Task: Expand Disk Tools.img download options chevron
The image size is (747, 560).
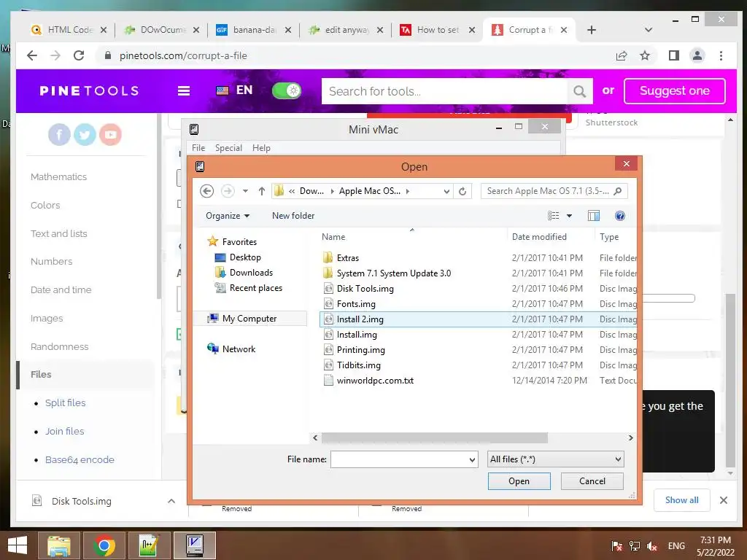Action: [x=171, y=501]
